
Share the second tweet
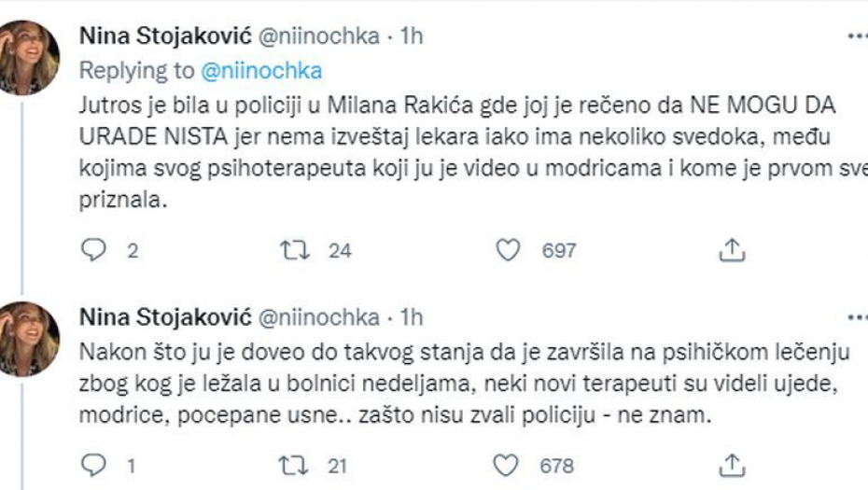(x=733, y=464)
